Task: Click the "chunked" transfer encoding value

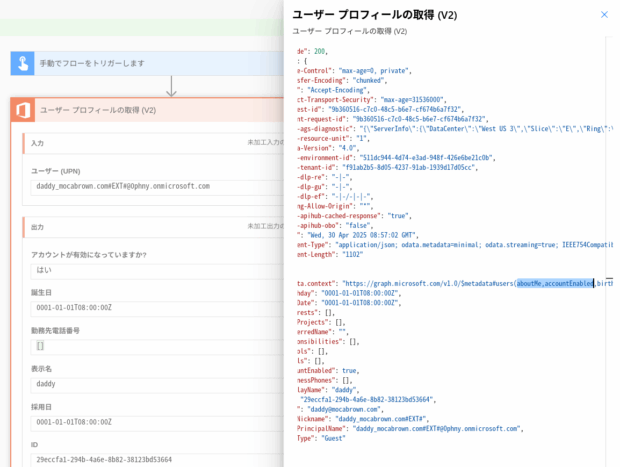Action: (369, 81)
